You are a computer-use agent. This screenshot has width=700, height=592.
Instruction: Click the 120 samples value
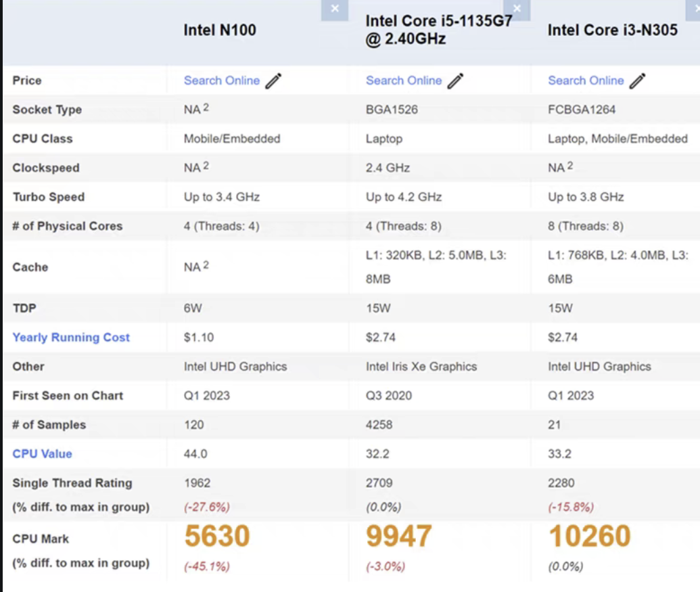193,425
